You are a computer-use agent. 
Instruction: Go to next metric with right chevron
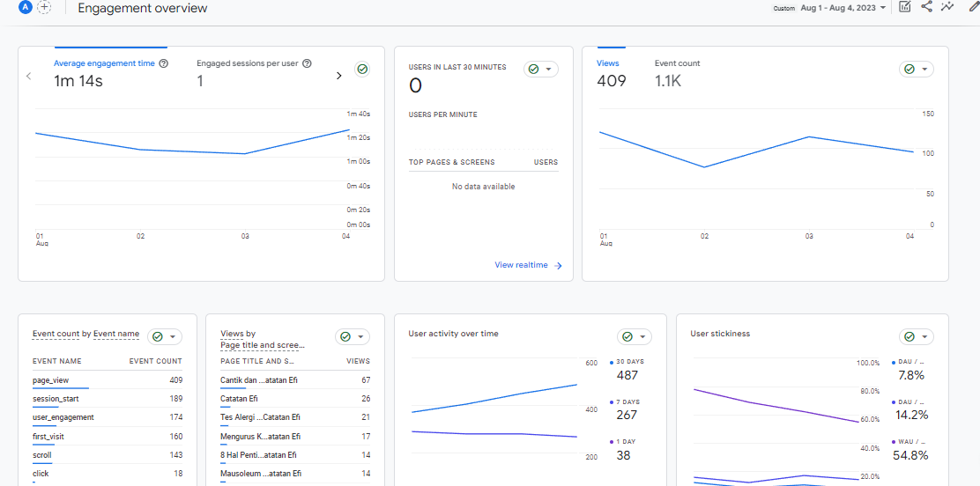point(339,76)
